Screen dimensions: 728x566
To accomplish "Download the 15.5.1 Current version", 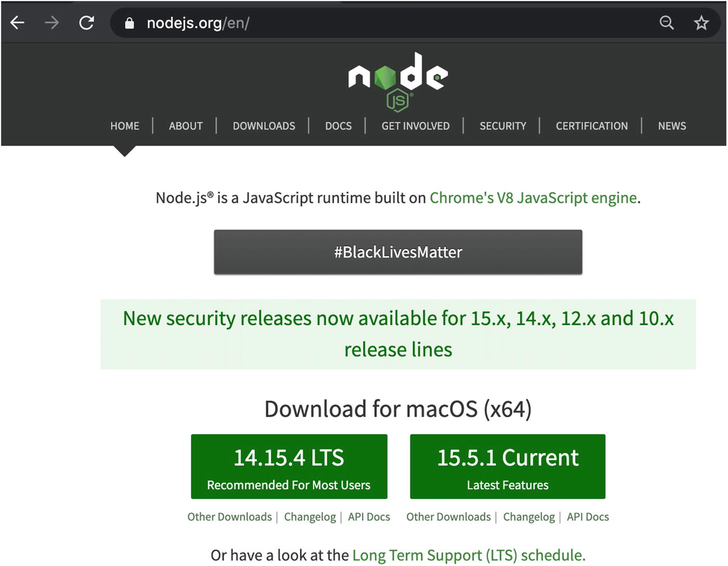I will (x=508, y=467).
